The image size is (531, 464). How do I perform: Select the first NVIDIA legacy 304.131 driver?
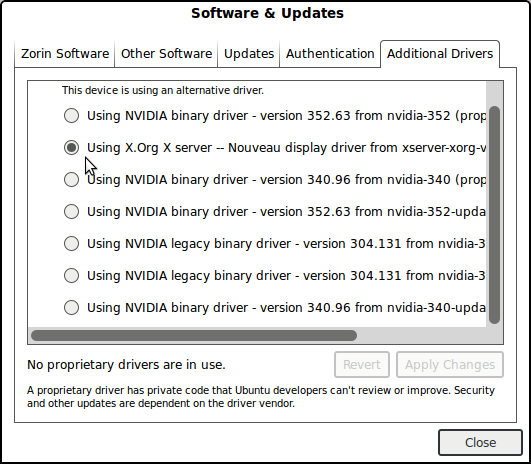tap(71, 244)
